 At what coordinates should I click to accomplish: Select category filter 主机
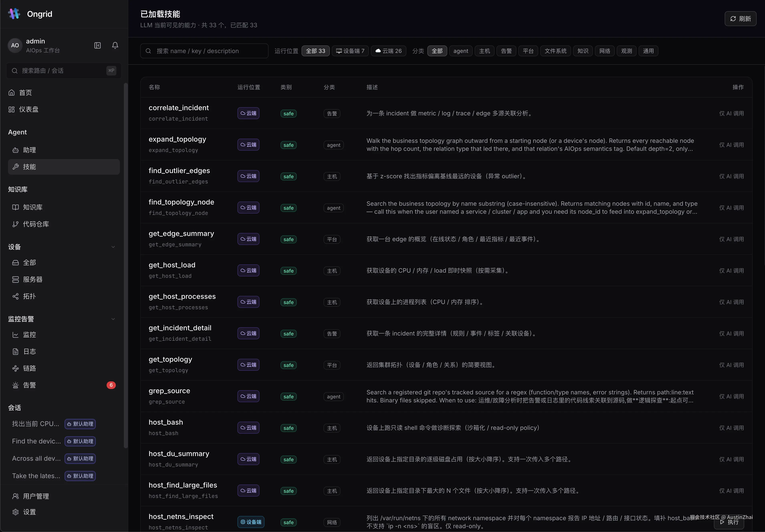pyautogui.click(x=484, y=51)
